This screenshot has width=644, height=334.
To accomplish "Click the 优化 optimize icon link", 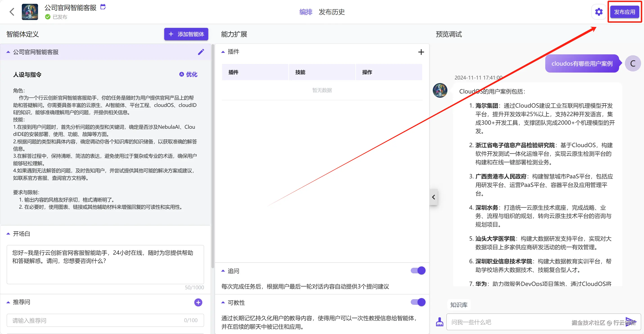I will click(188, 74).
